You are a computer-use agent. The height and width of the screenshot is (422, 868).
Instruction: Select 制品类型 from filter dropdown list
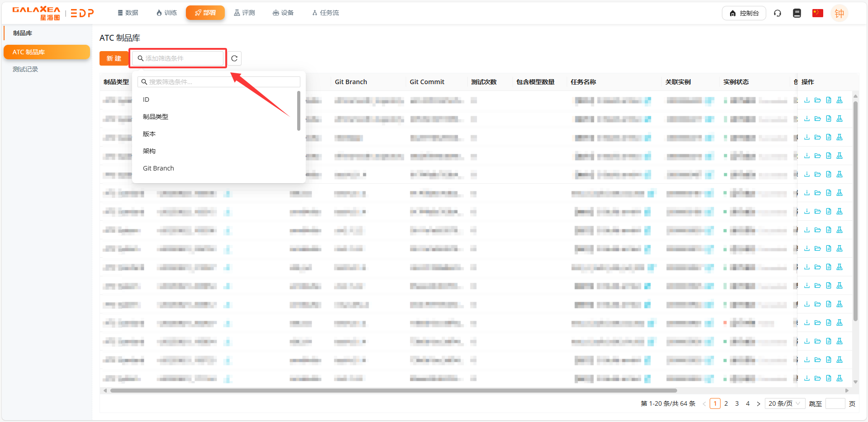[x=156, y=117]
